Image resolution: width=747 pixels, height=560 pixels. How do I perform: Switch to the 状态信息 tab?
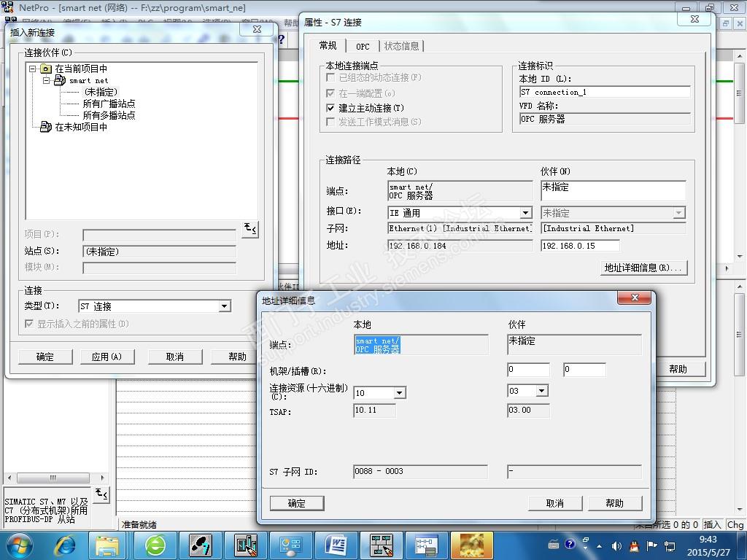[402, 46]
